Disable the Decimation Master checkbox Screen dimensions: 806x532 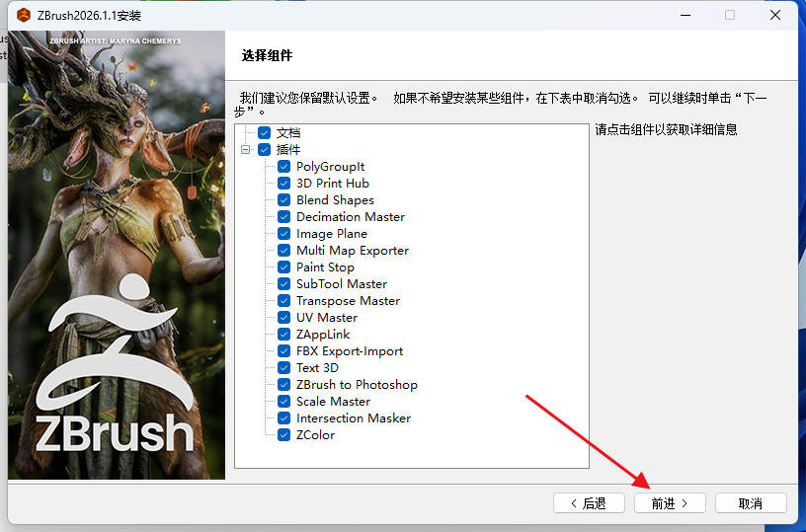pos(283,217)
